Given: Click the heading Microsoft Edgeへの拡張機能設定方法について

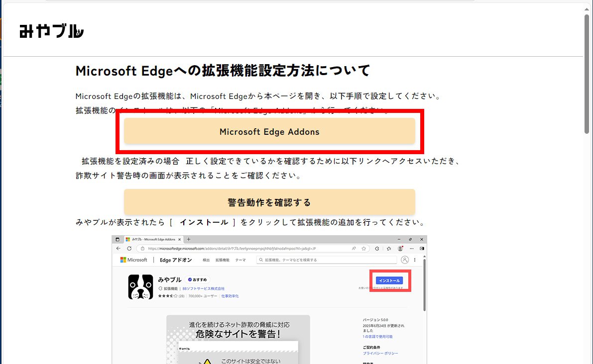Looking at the screenshot, I should 223,71.
